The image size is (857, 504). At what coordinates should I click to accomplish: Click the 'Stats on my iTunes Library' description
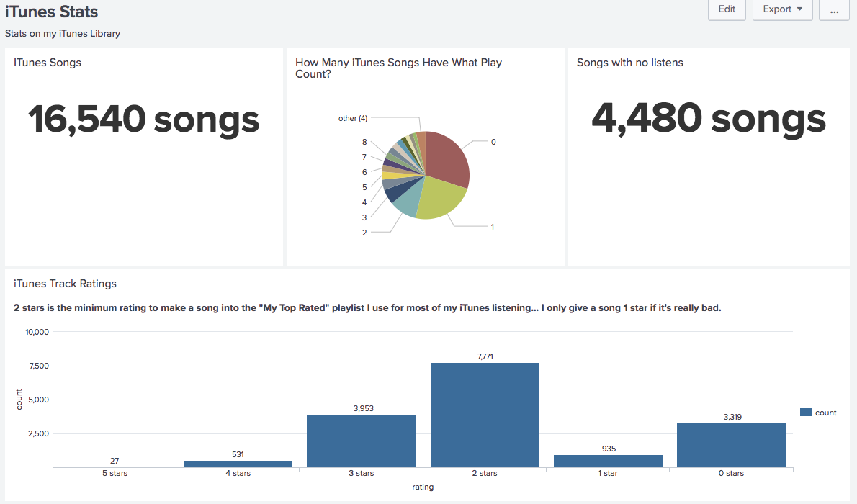(63, 33)
